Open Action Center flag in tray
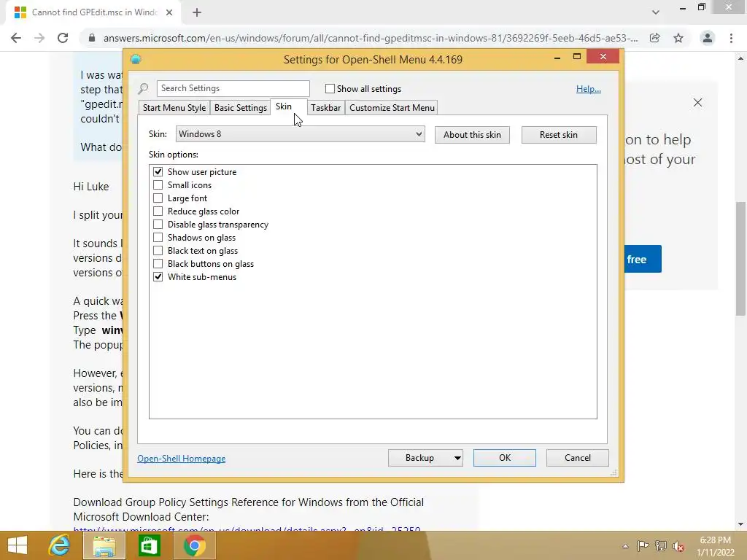The image size is (747, 560). (643, 545)
